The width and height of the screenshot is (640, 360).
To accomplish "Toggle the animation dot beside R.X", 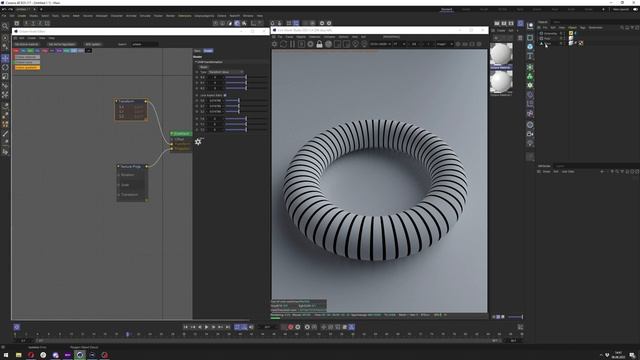I will click(x=197, y=77).
